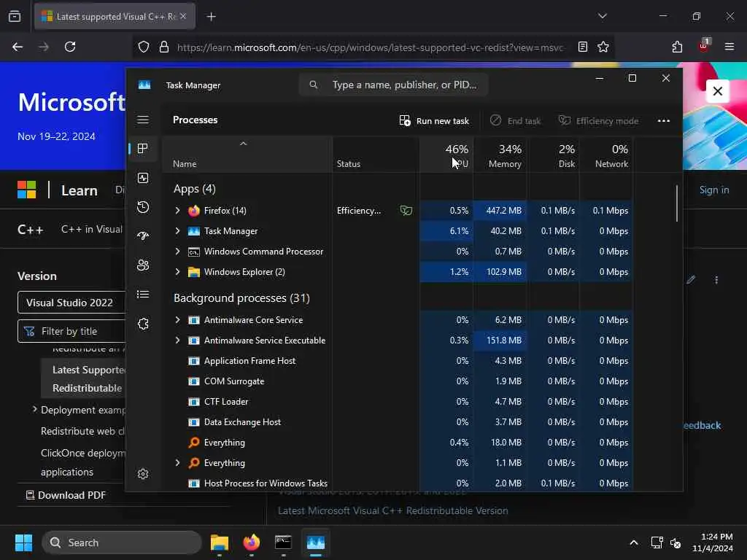The width and height of the screenshot is (747, 560).
Task: Select the Data Exchange Host process
Action: (398, 422)
